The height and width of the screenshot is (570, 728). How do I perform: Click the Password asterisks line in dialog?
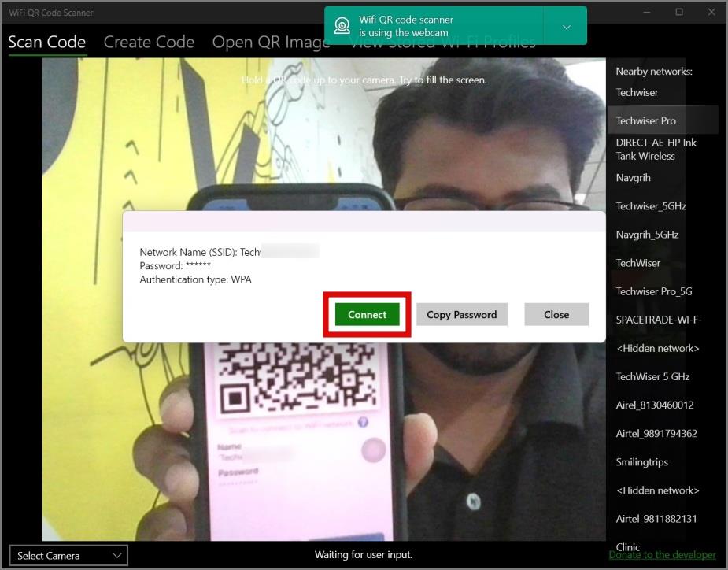pyautogui.click(x=175, y=266)
